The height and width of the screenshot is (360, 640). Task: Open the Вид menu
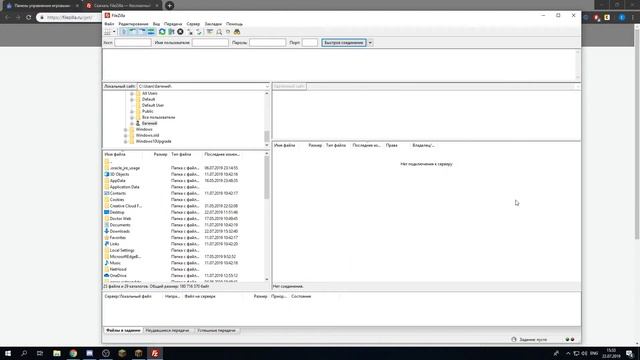point(156,24)
